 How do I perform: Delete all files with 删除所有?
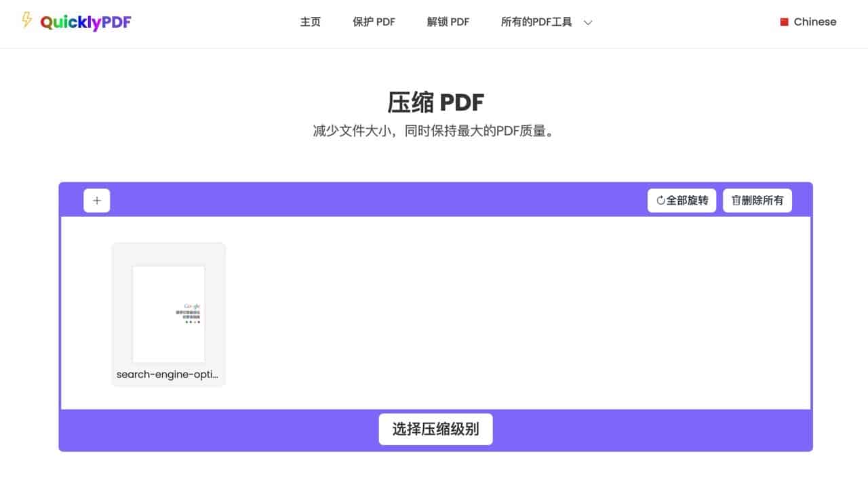757,201
